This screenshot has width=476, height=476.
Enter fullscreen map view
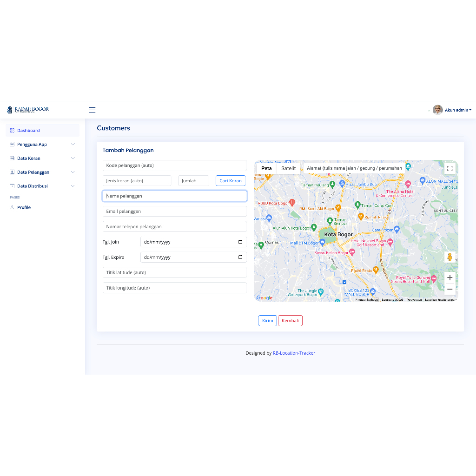[450, 168]
